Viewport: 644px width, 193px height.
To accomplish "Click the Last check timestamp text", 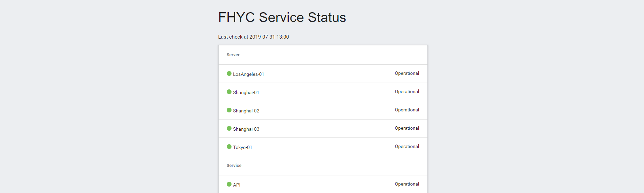I will point(254,37).
